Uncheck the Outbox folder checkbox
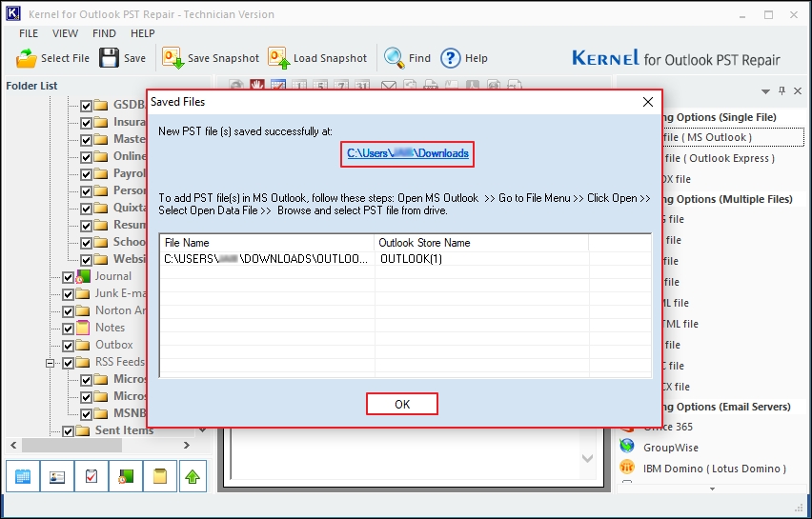 (x=68, y=346)
